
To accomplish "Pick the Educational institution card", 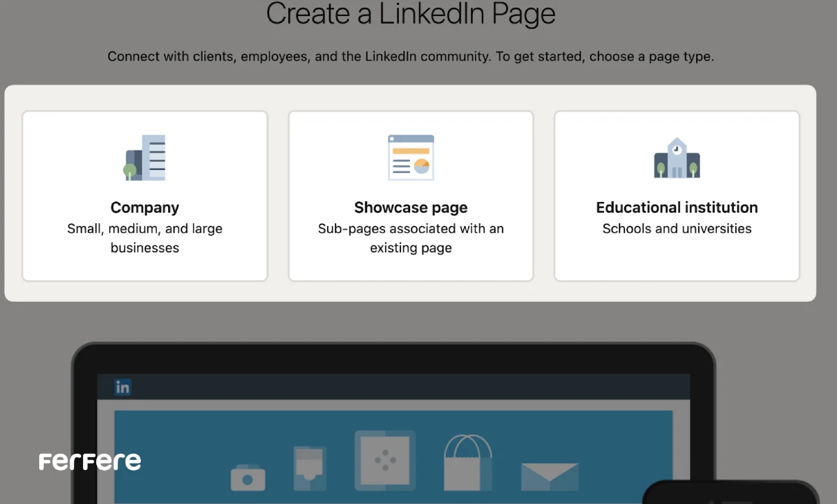I will click(677, 196).
